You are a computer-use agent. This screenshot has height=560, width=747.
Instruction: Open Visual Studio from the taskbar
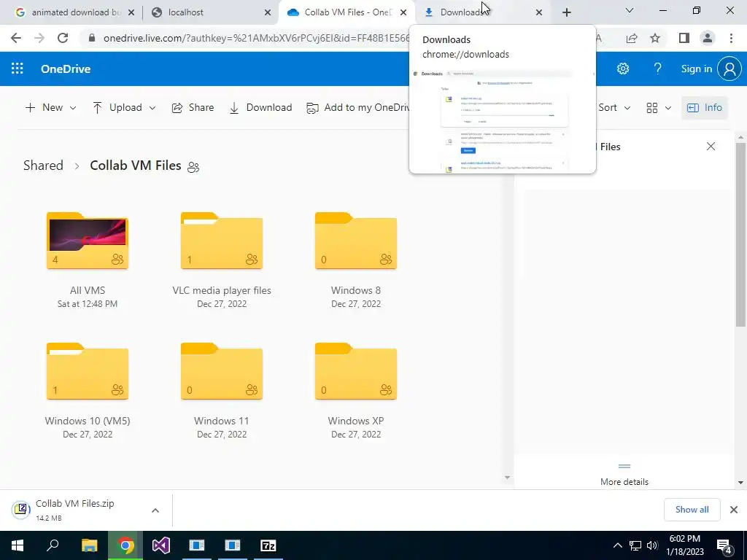[x=161, y=545]
